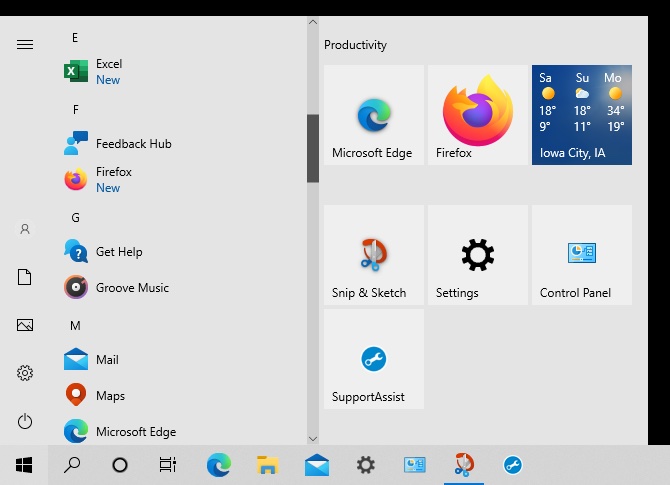Click the Firefox tile

[x=478, y=115]
